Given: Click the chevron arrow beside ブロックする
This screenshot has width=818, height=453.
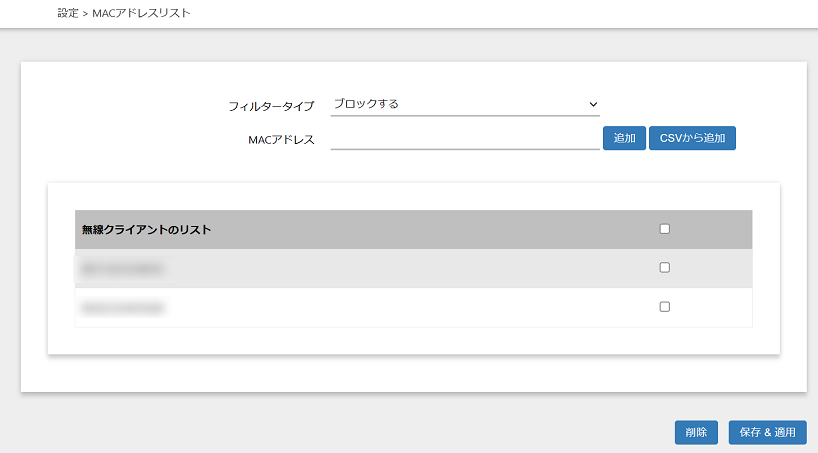Looking at the screenshot, I should (593, 104).
